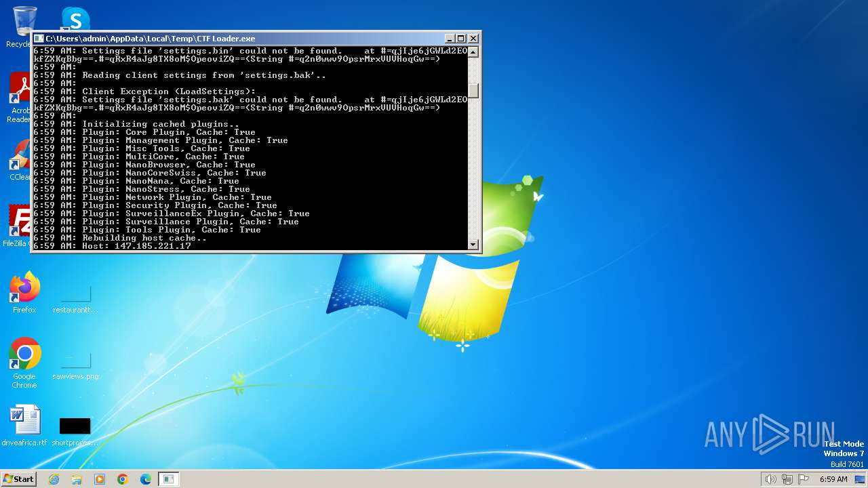Open the CCleaner desktop shortcut
Viewport: 868px width, 488px height.
[x=20, y=161]
